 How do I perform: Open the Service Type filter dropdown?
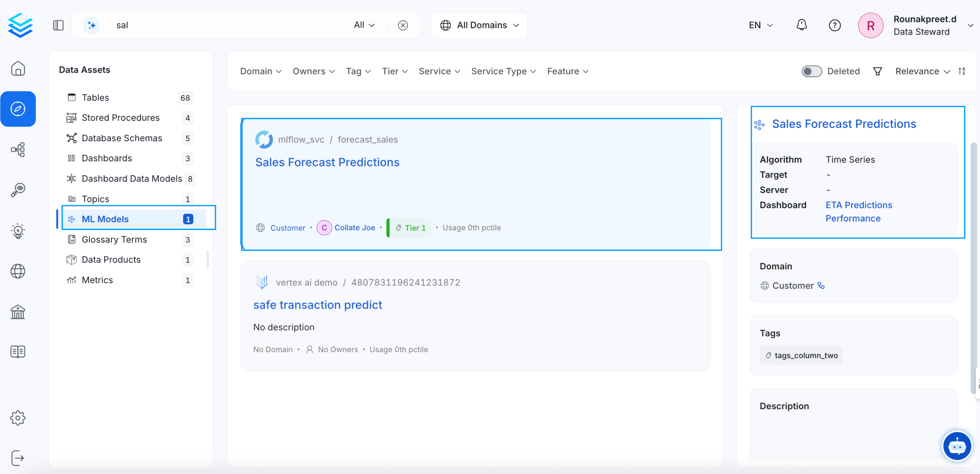pos(503,71)
